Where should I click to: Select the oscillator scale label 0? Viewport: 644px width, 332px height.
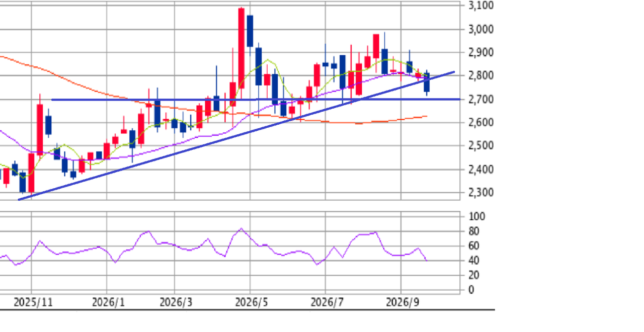(471, 290)
